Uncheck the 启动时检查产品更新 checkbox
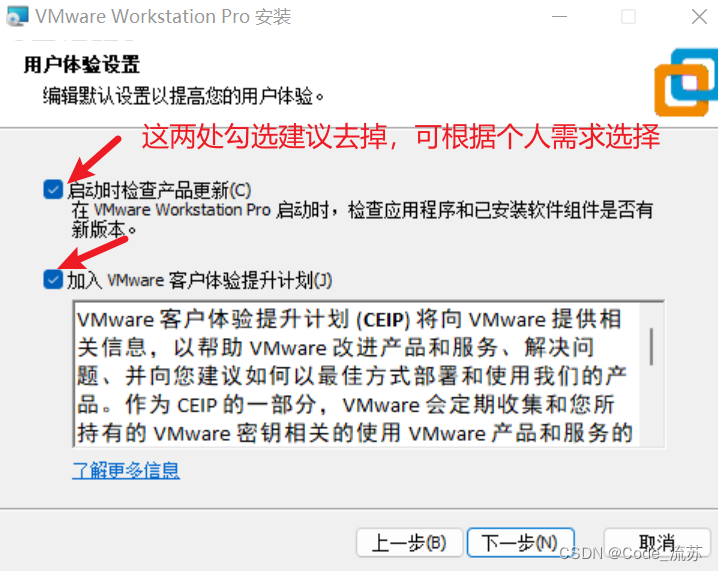Screen dimensions: 718x571 click(x=53, y=189)
